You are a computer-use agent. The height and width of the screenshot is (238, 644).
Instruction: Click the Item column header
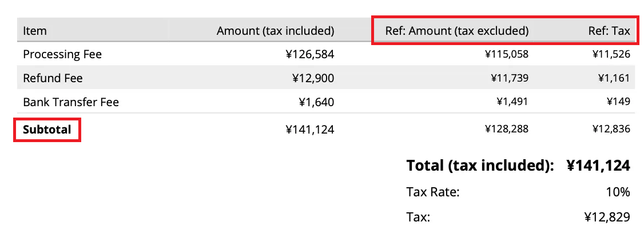pyautogui.click(x=35, y=31)
